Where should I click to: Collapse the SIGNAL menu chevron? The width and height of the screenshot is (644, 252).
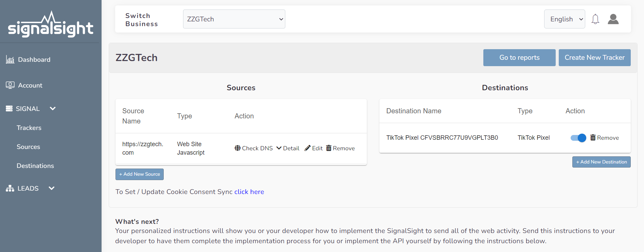click(53, 109)
